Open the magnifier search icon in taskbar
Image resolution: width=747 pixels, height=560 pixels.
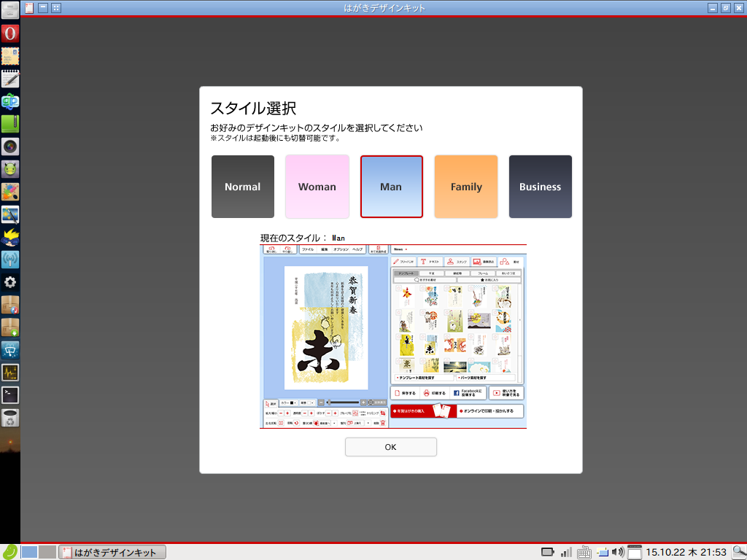tap(738, 552)
